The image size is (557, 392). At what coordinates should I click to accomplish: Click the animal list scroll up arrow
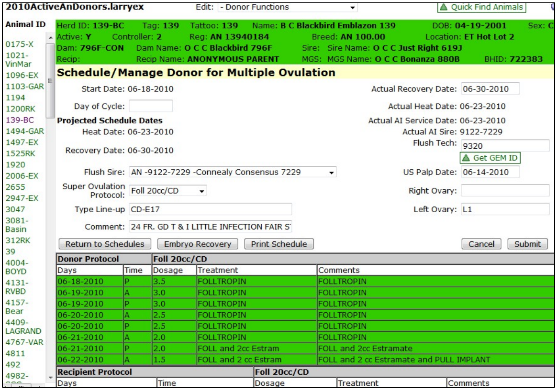click(x=50, y=38)
